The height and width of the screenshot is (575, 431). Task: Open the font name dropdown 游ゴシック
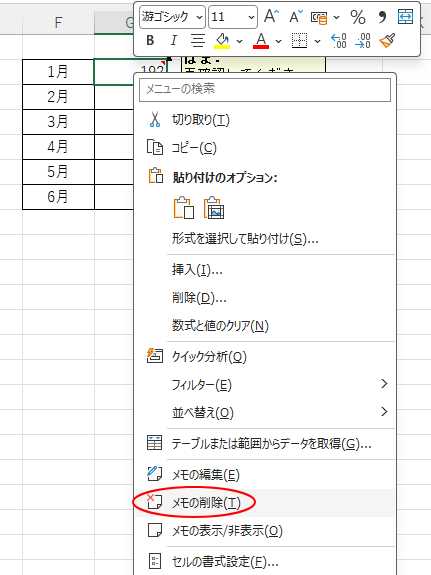172,17
